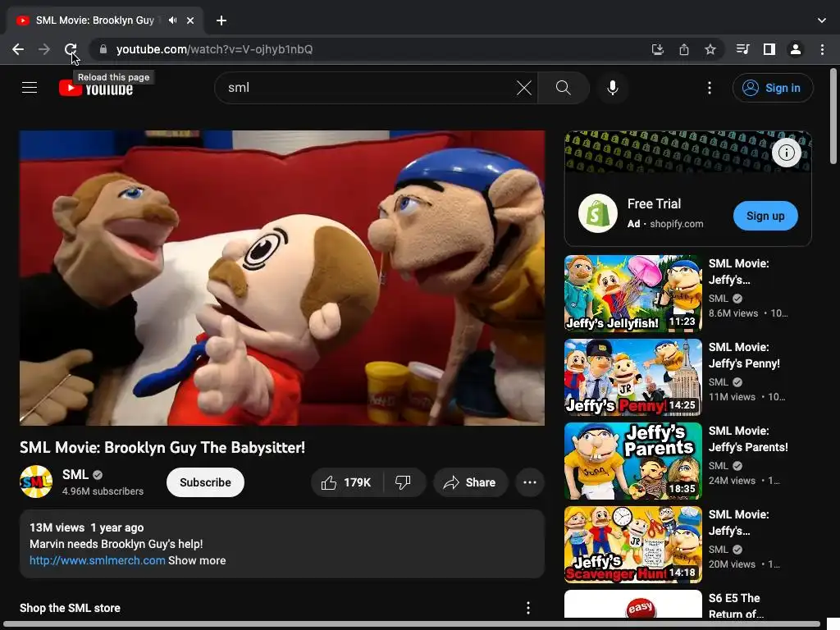Open Shop the SML store options menu

(x=528, y=608)
